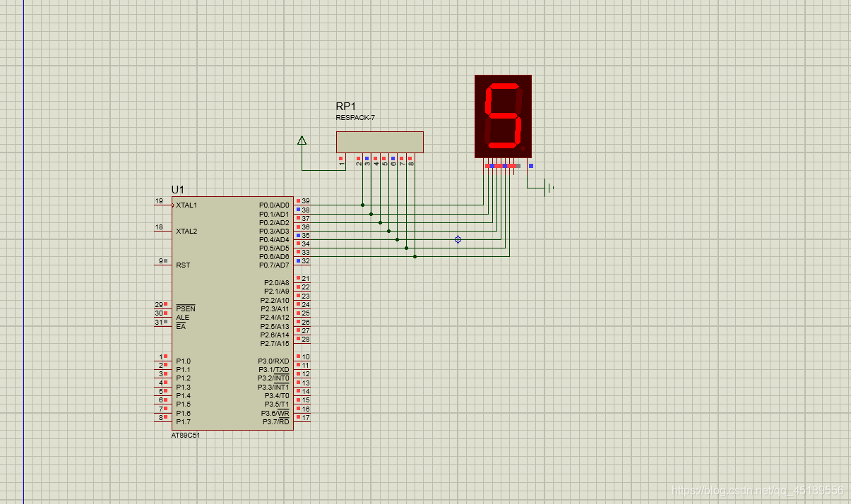Click the P1.3 pin label

(183, 387)
